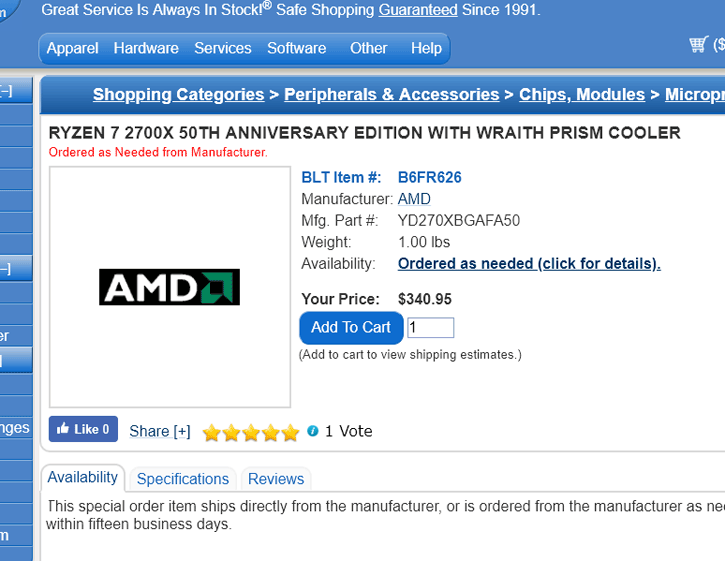725x561 pixels.
Task: Open the Apparel menu
Action: 73,48
